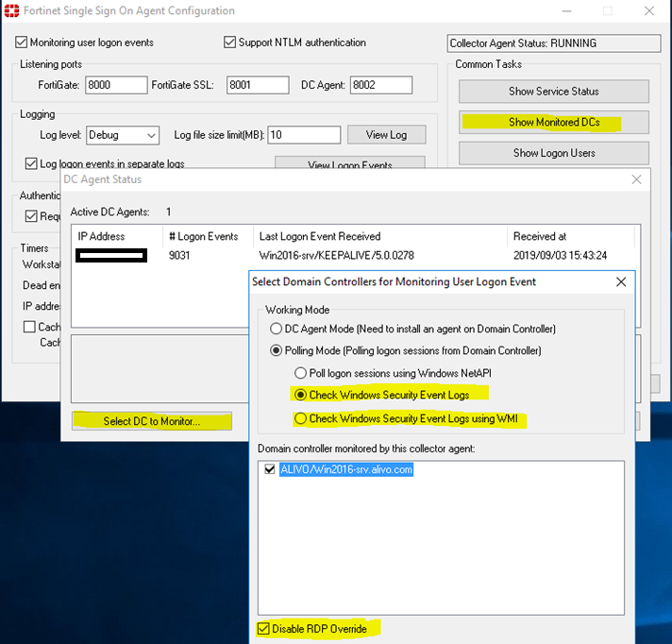Select the 9031 logon events cell
This screenshot has height=644, width=672.
(179, 256)
